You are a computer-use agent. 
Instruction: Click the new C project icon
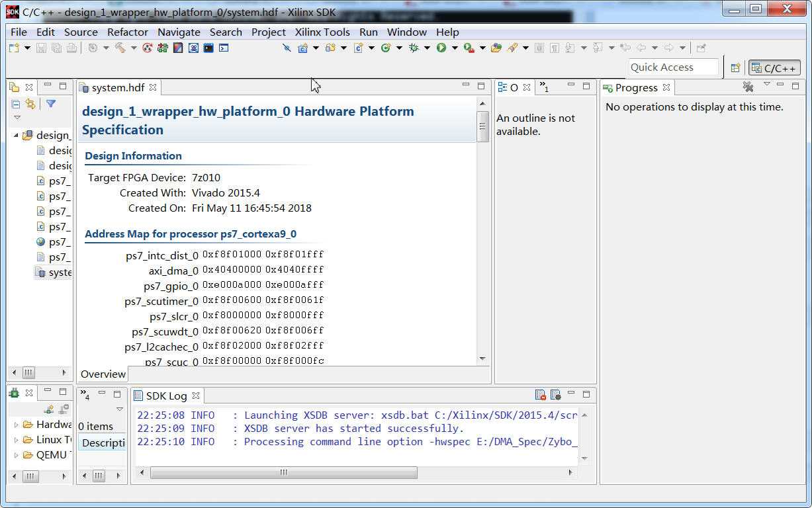point(303,48)
